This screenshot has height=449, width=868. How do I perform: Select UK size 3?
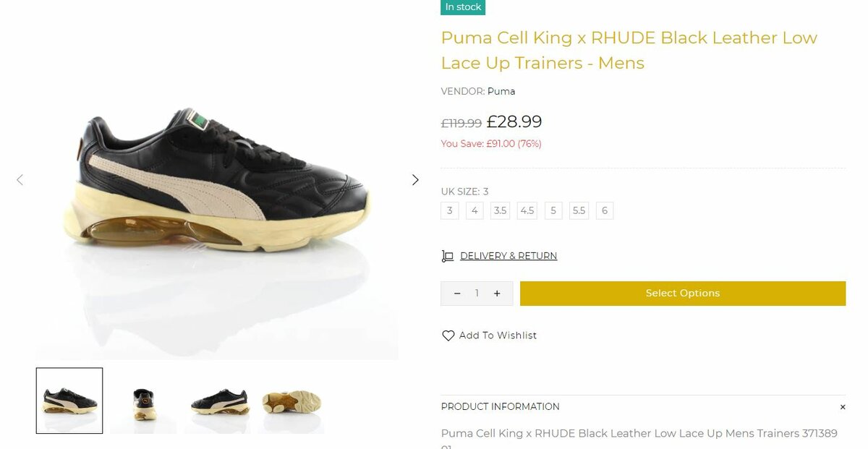[x=450, y=211]
